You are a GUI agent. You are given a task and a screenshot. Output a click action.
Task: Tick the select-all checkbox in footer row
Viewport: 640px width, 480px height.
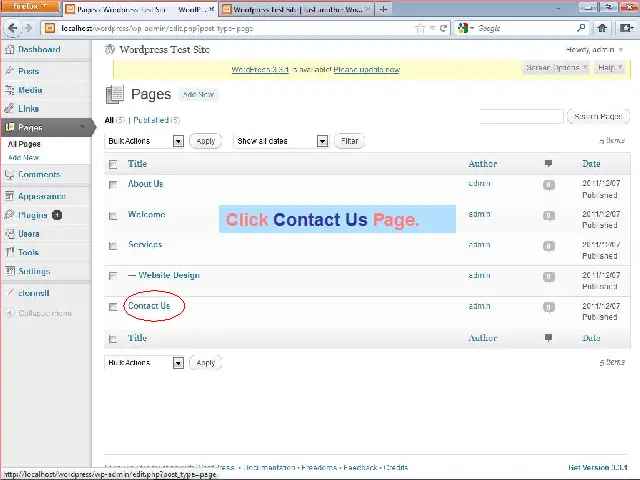coord(113,339)
